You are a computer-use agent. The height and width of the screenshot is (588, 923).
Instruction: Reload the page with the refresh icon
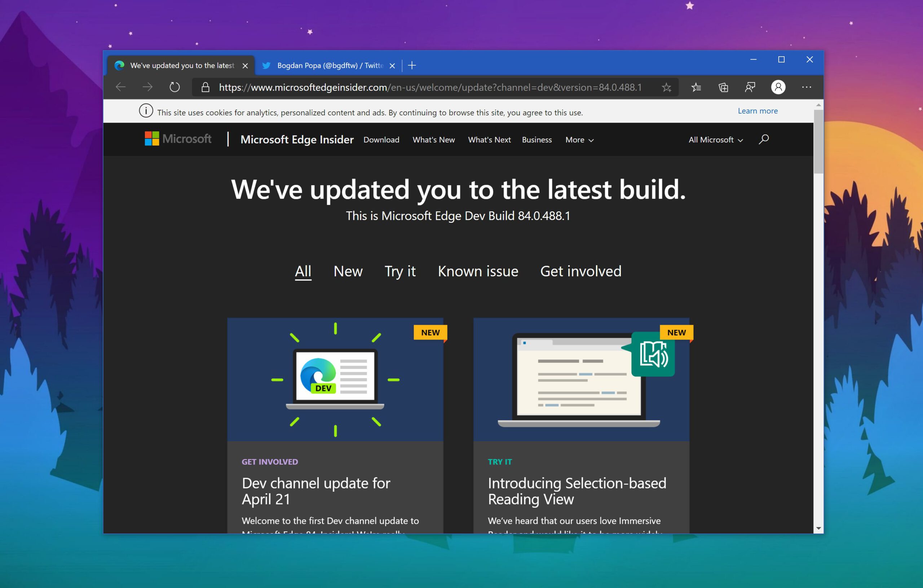click(175, 87)
